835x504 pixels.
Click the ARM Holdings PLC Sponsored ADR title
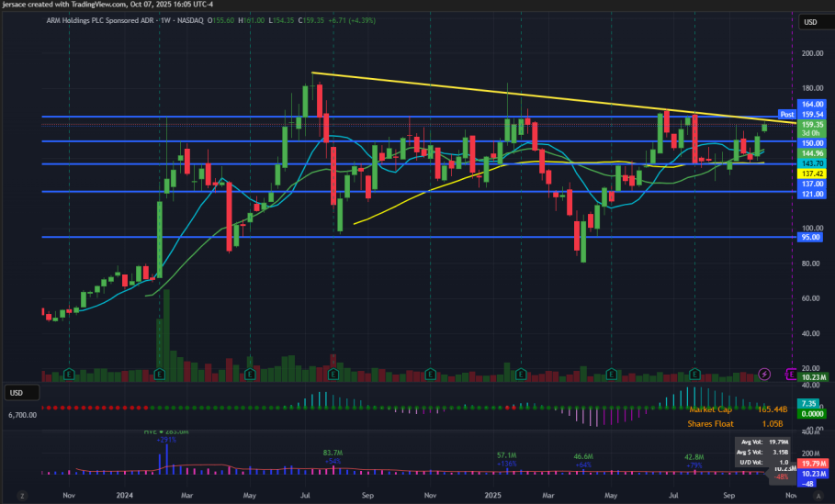pyautogui.click(x=100, y=20)
